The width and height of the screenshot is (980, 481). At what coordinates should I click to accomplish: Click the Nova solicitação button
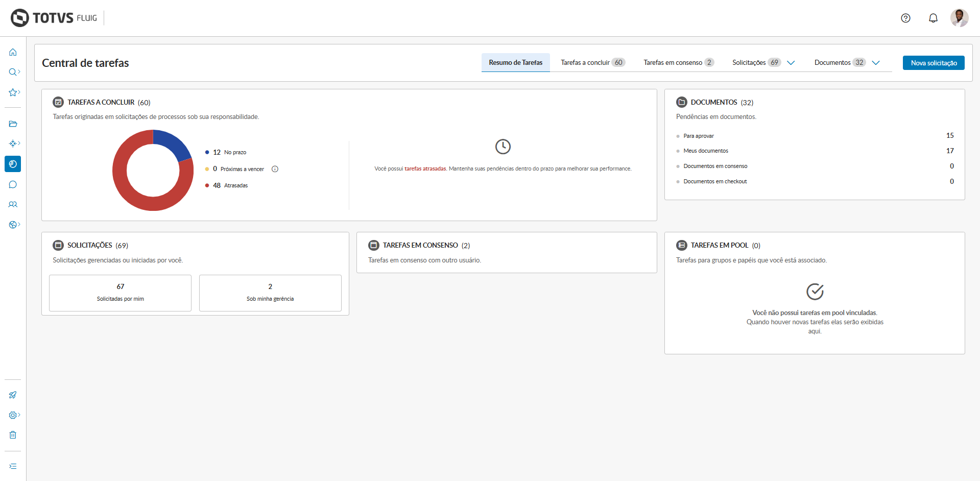tap(934, 63)
